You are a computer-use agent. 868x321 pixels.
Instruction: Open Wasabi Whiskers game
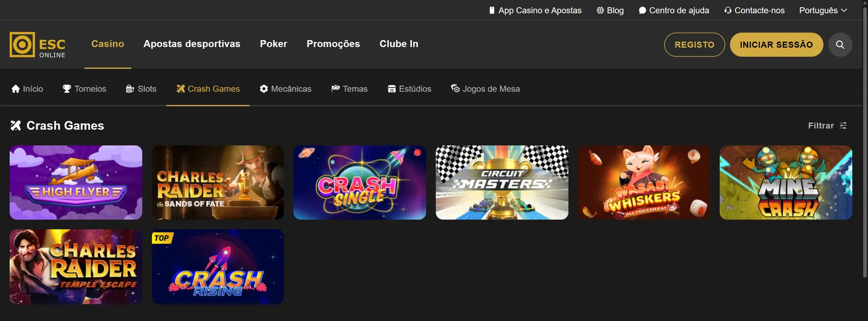point(644,182)
